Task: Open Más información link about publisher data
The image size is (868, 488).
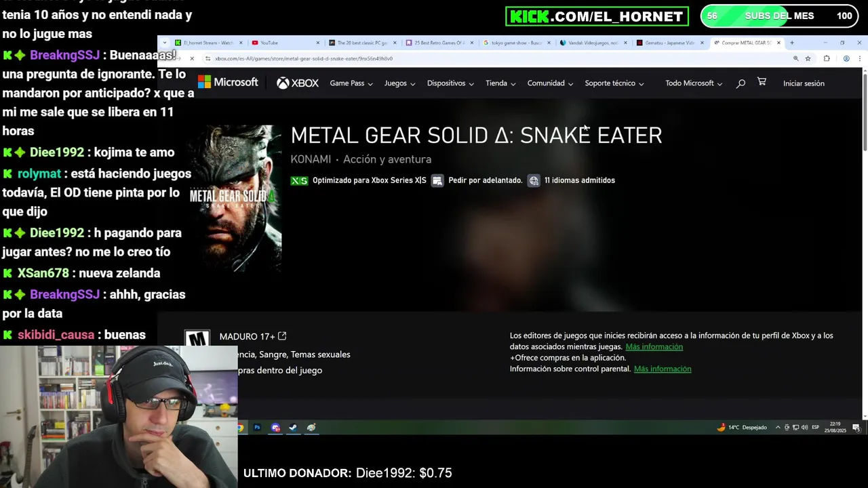Action: [654, 347]
